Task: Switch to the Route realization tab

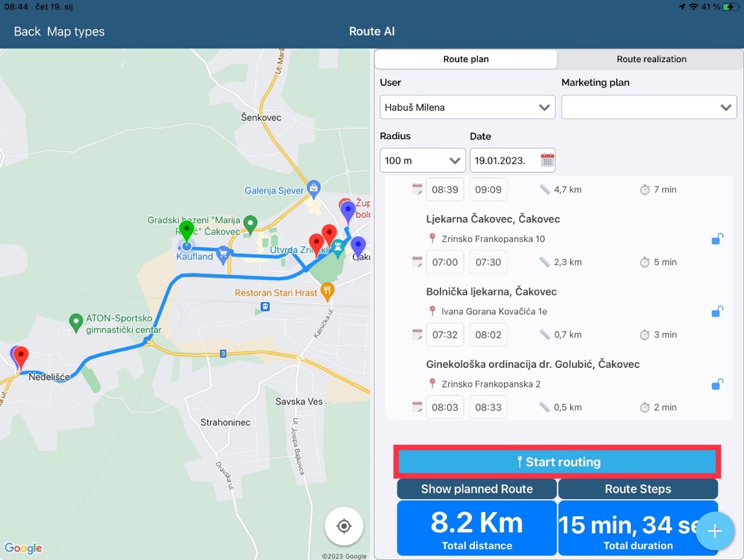Action: [651, 59]
